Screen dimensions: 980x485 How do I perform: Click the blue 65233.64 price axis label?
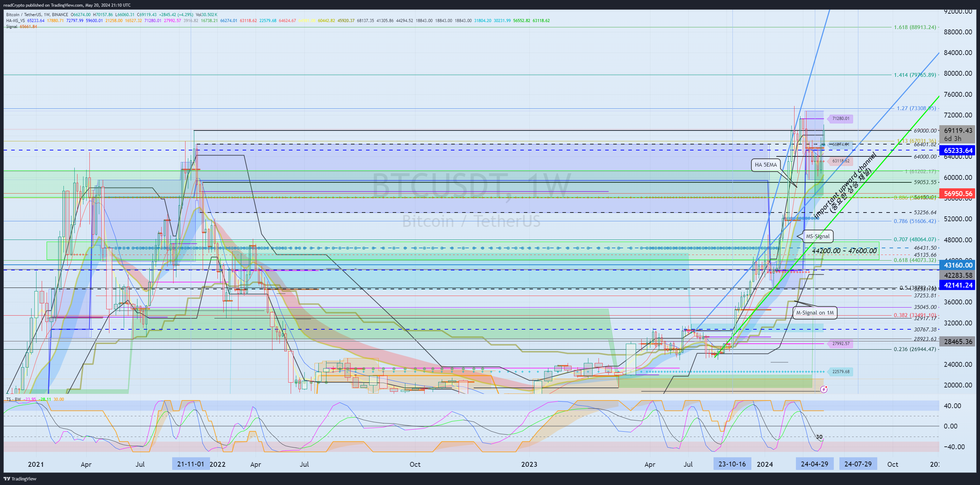coord(958,150)
